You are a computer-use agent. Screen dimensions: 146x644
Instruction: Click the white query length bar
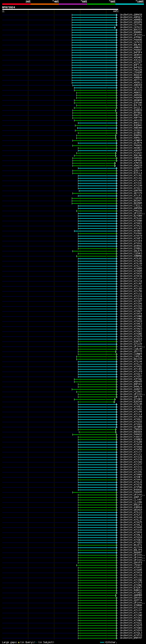60,9
